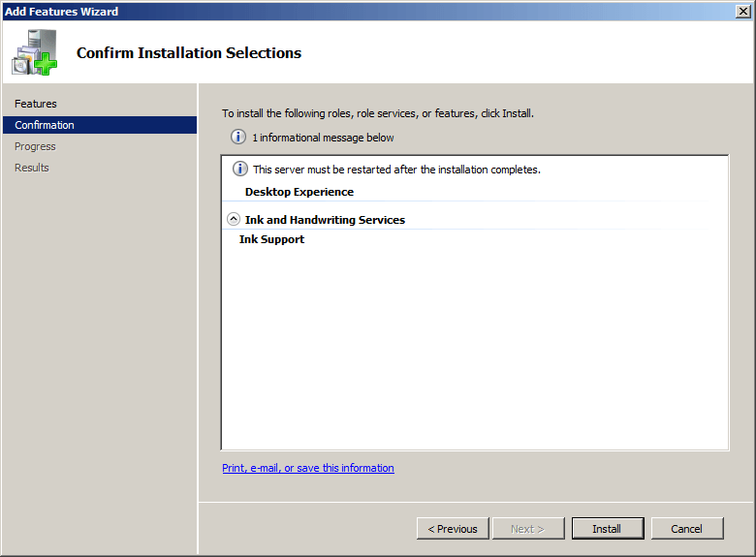756x557 pixels.
Task: Go to the Features step in the sidebar
Action: [x=36, y=104]
